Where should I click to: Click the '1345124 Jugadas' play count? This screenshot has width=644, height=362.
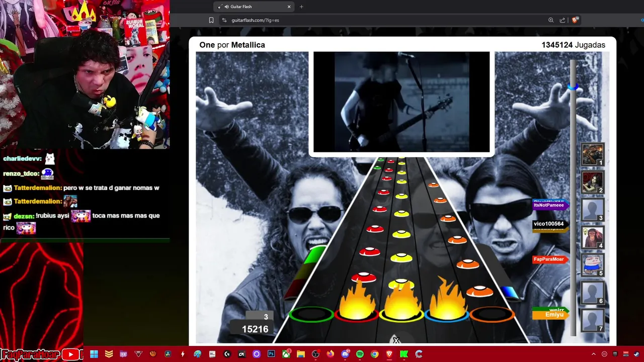pos(573,45)
